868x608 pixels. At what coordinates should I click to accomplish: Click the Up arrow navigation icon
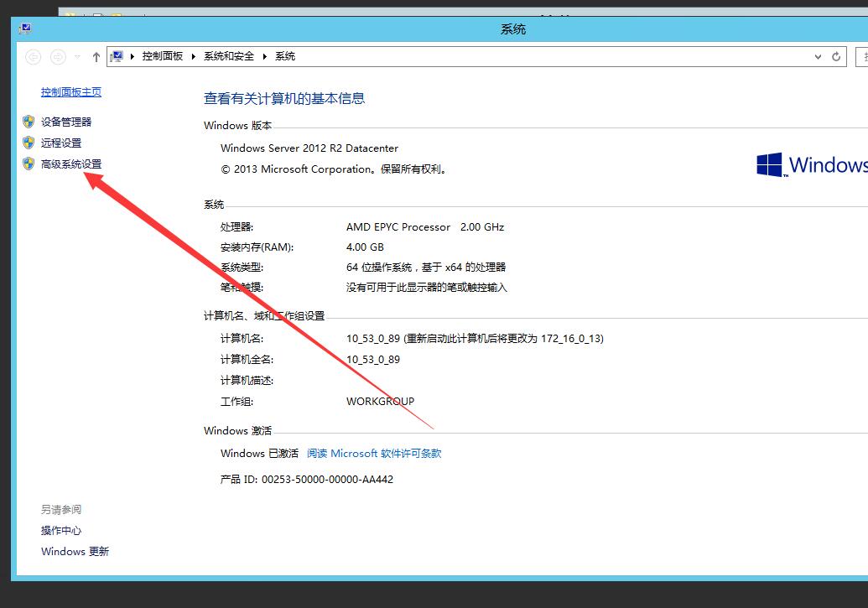[96, 57]
